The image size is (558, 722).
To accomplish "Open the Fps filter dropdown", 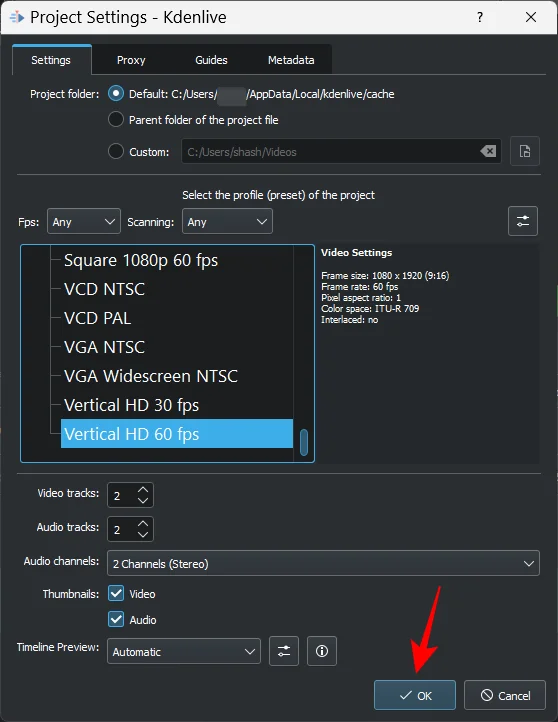I will [83, 221].
